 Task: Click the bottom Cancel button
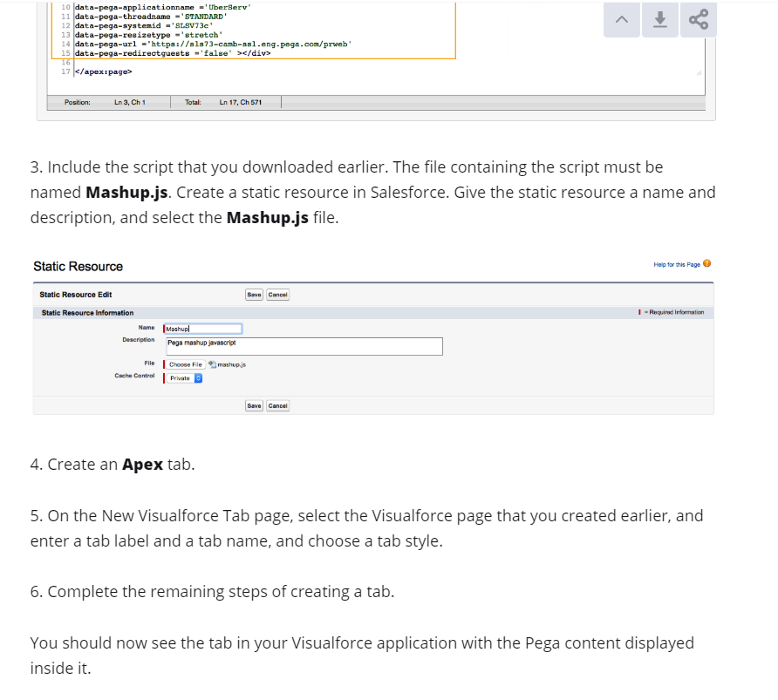(x=278, y=405)
